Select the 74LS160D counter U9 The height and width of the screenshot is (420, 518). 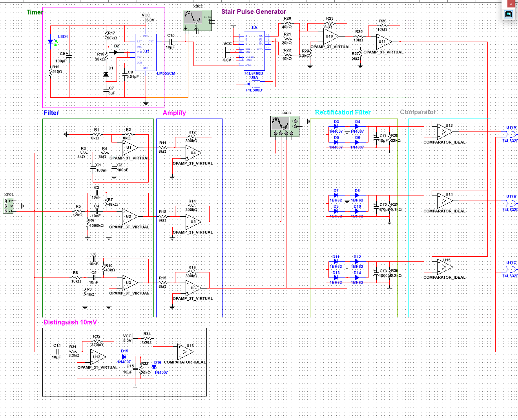click(x=254, y=51)
